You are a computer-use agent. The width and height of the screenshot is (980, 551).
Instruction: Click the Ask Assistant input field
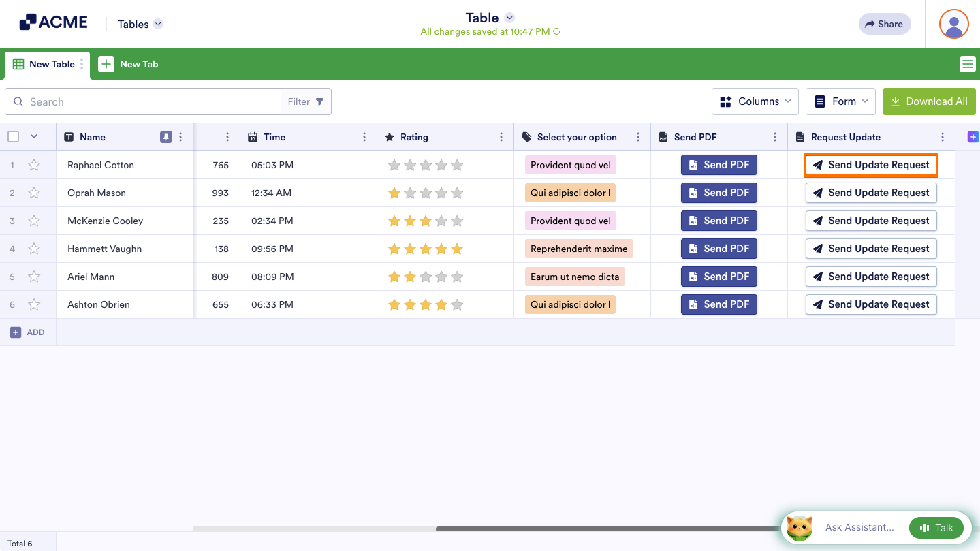[x=859, y=527]
